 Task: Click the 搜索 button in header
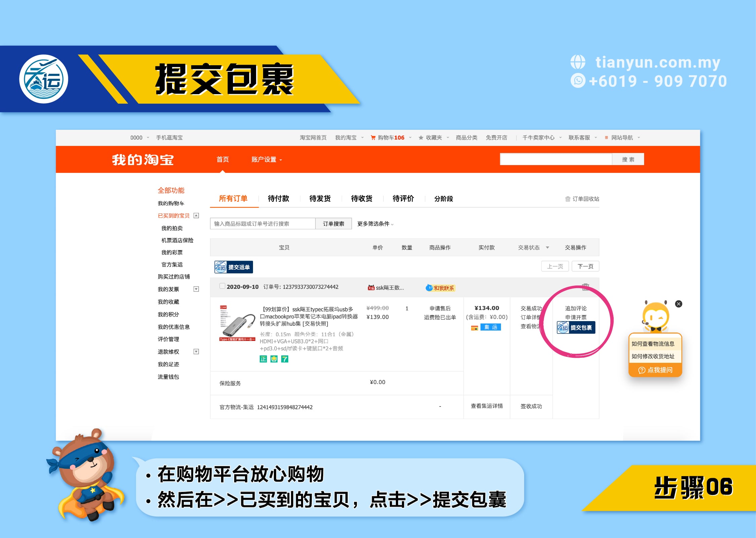(628, 159)
